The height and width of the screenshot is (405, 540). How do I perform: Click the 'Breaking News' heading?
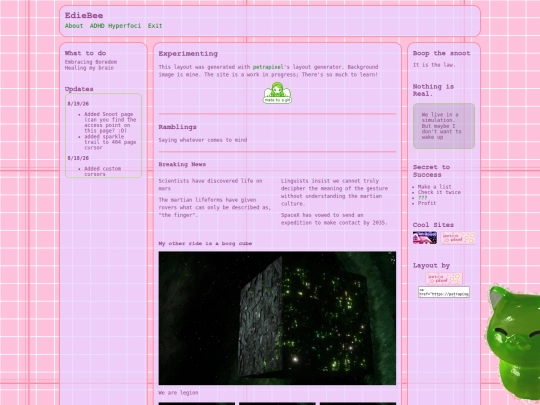pos(182,164)
